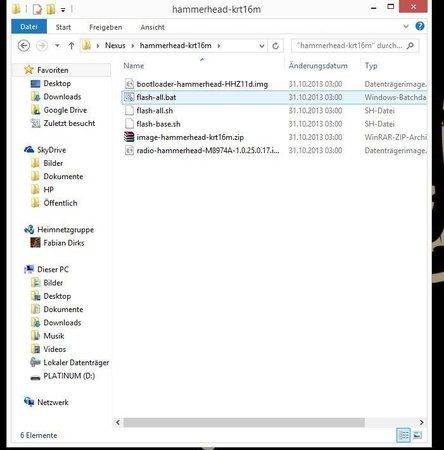Open Bilder under SkyDrive

point(53,163)
